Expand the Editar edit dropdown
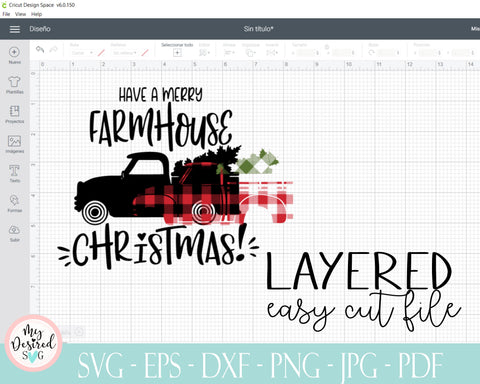The image size is (480, 384). pos(204,53)
